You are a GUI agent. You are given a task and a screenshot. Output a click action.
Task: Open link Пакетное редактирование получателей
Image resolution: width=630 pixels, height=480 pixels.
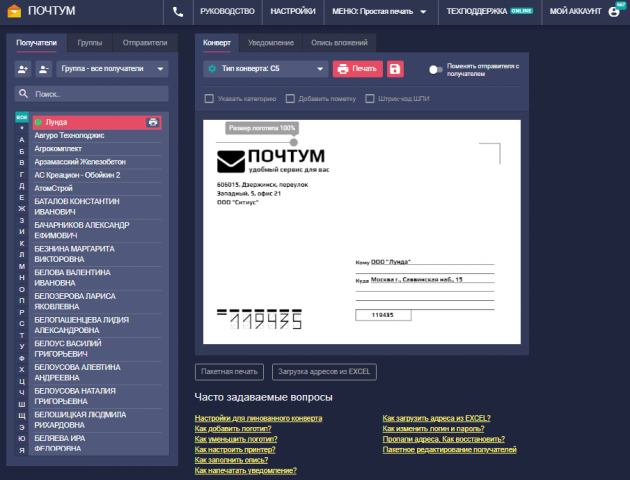point(450,449)
